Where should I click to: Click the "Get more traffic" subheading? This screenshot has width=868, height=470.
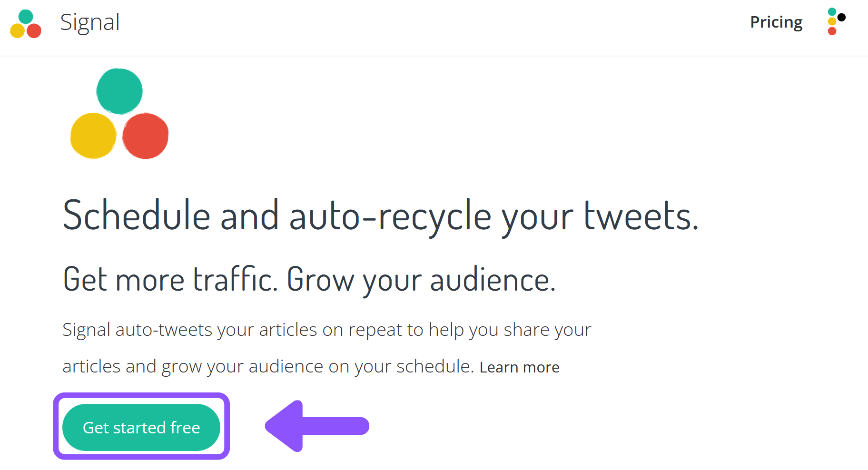[309, 280]
